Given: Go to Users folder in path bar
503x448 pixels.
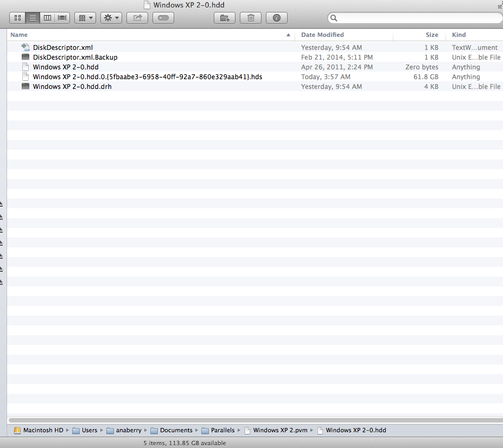Looking at the screenshot, I should [x=85, y=430].
